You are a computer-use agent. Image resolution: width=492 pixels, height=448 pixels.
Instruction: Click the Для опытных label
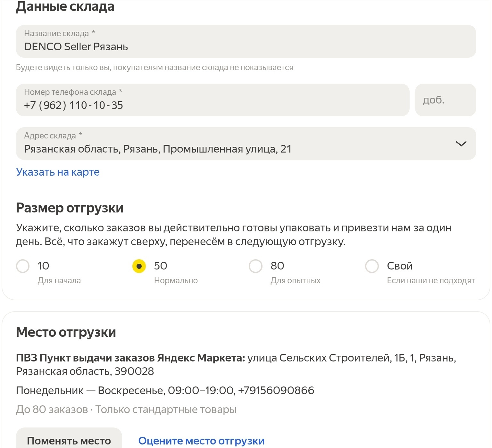295,280
